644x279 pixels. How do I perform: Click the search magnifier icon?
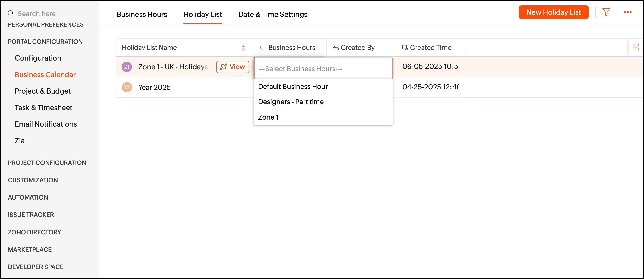[11, 13]
